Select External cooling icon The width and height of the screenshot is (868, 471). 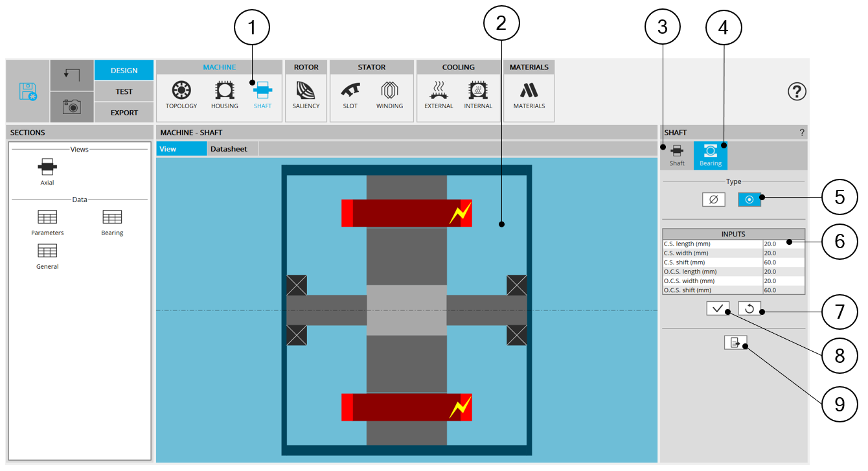coord(439,94)
